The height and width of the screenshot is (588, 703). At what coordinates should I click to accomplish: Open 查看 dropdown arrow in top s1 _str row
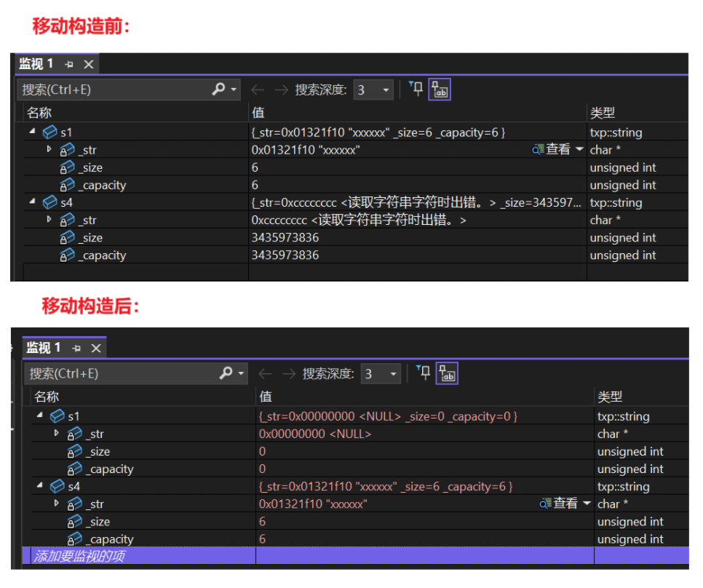click(579, 148)
